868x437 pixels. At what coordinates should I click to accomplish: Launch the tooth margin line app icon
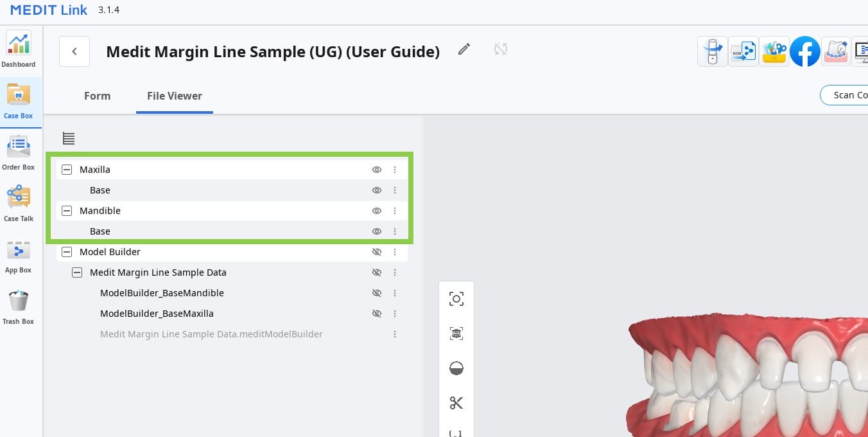(x=836, y=51)
